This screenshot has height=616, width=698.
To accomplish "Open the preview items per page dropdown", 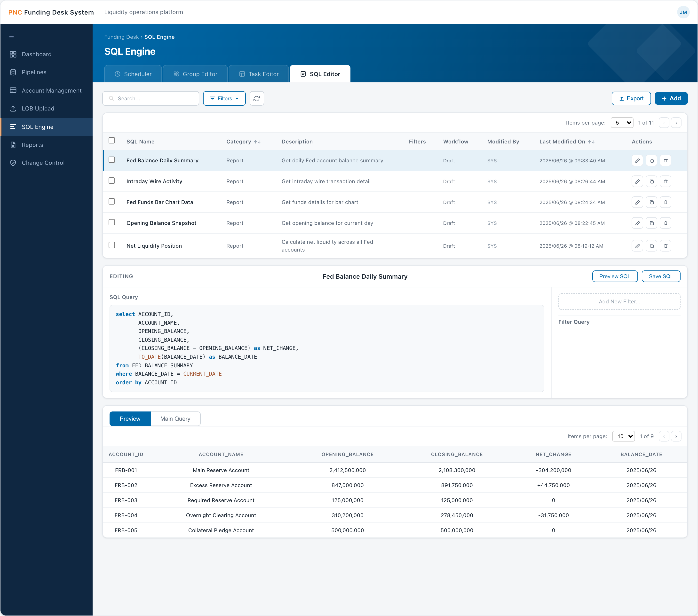I will [x=623, y=436].
